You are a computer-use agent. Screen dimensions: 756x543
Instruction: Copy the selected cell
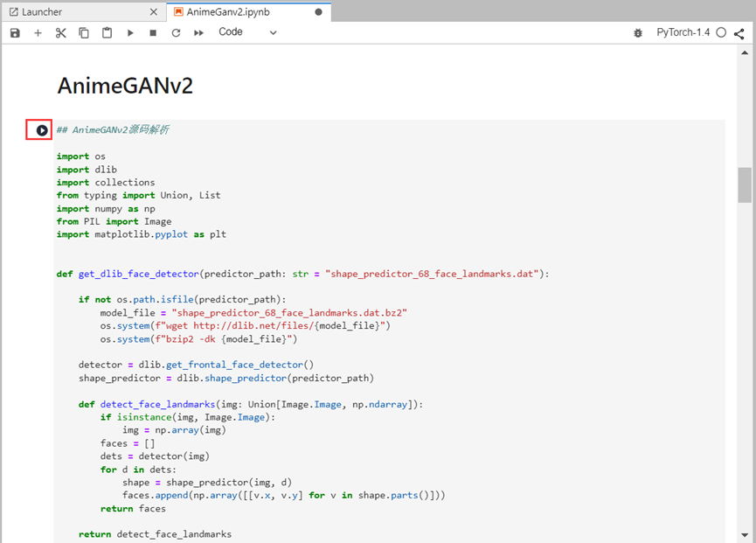[84, 33]
